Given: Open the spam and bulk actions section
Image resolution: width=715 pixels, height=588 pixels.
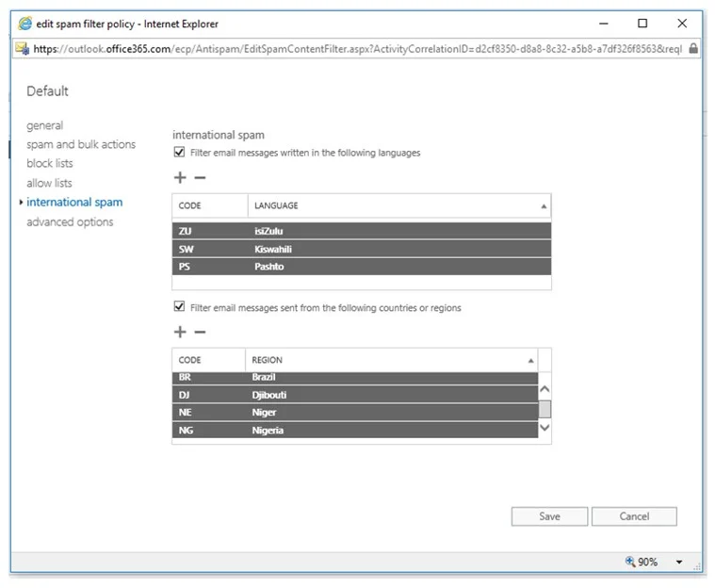Looking at the screenshot, I should [x=81, y=144].
